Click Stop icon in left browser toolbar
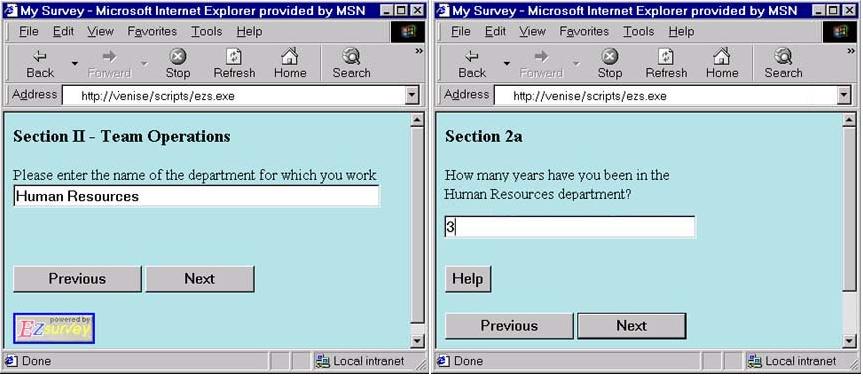The height and width of the screenshot is (376, 863). tap(177, 56)
